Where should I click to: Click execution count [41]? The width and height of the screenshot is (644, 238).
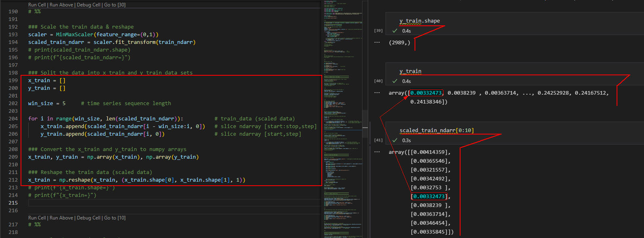[378, 140]
